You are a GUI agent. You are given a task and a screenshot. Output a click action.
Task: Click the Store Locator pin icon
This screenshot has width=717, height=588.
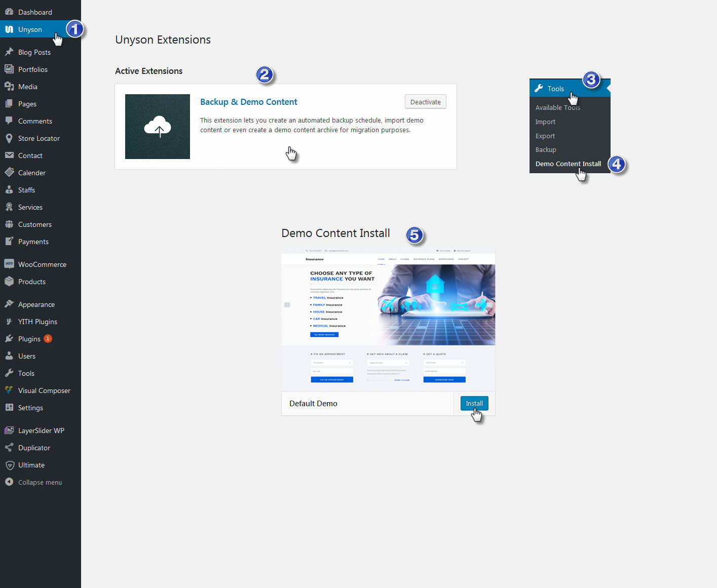9,138
